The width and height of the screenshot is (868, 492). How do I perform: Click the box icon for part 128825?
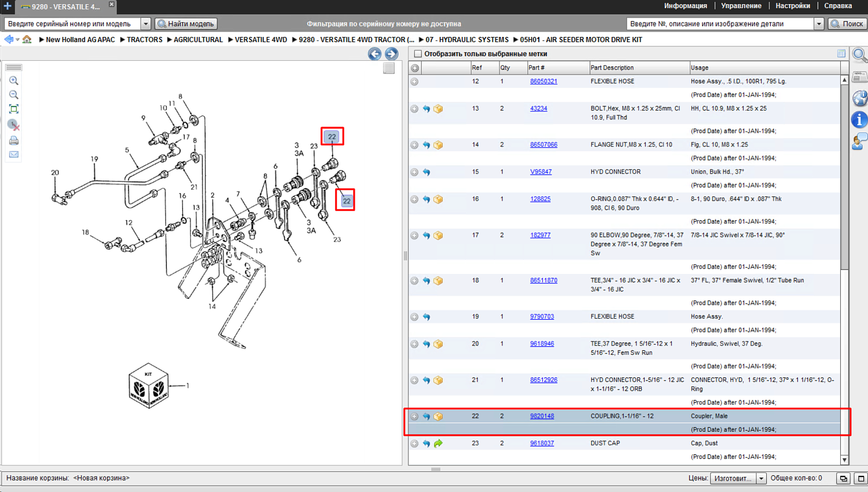click(438, 199)
